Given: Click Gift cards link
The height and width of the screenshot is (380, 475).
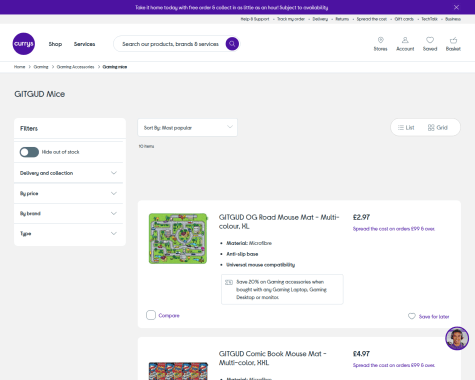Looking at the screenshot, I should click(x=404, y=19).
